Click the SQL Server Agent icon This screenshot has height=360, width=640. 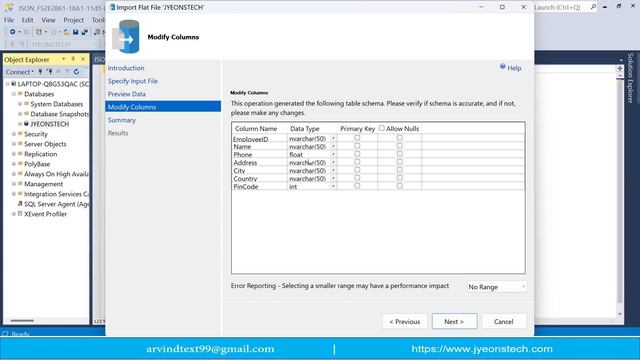pos(20,204)
